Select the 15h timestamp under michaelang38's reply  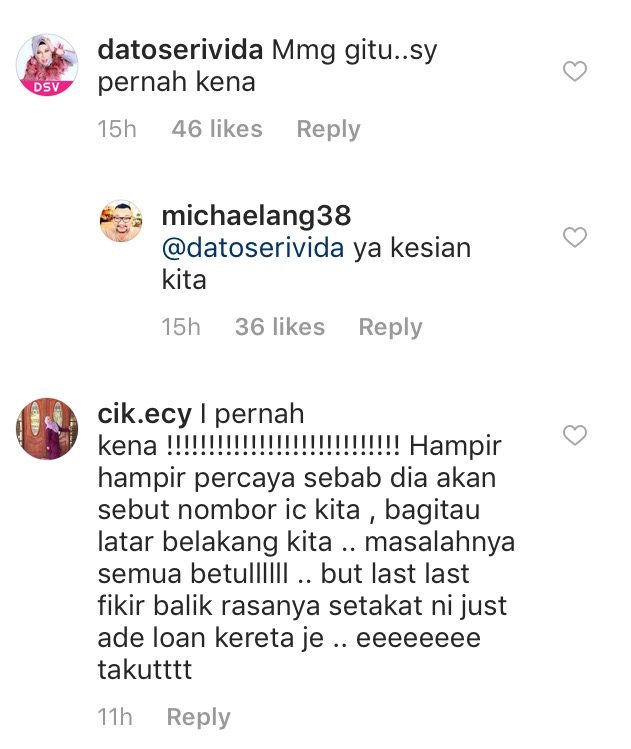[181, 327]
